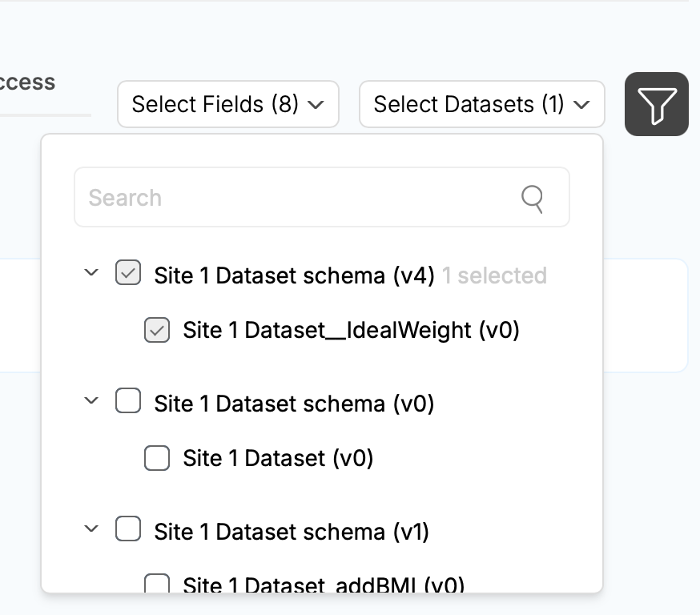Open the Select Fields (8) dropdown
This screenshot has width=700, height=615.
coord(228,104)
